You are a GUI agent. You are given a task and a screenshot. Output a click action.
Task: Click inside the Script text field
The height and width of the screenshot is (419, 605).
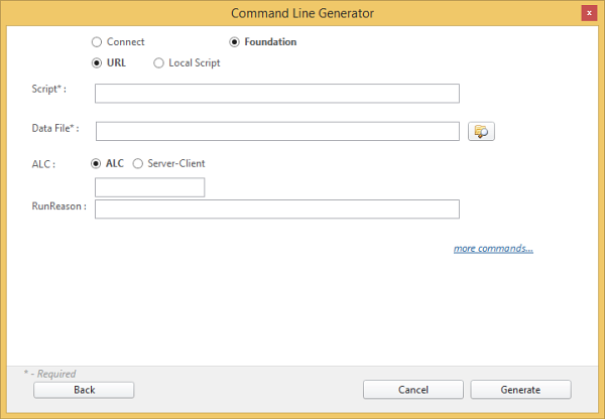[277, 93]
